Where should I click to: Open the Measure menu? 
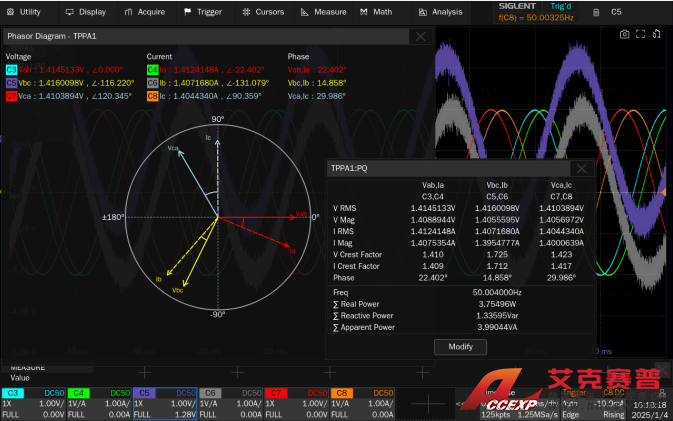[323, 12]
